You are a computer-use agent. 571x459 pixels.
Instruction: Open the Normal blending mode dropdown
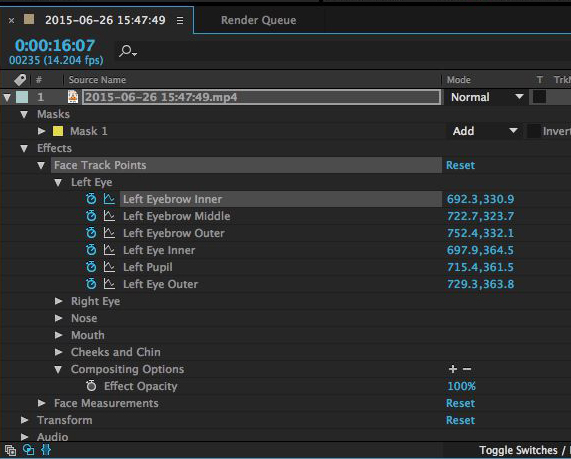[487, 97]
